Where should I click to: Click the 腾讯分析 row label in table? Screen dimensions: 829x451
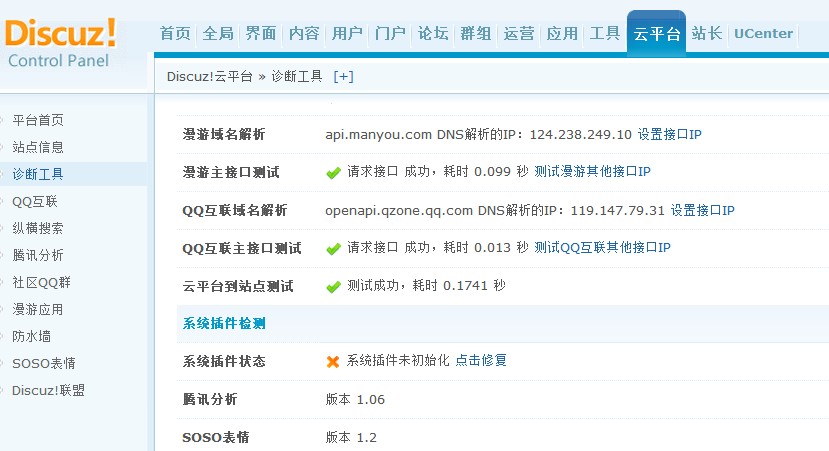click(x=210, y=400)
